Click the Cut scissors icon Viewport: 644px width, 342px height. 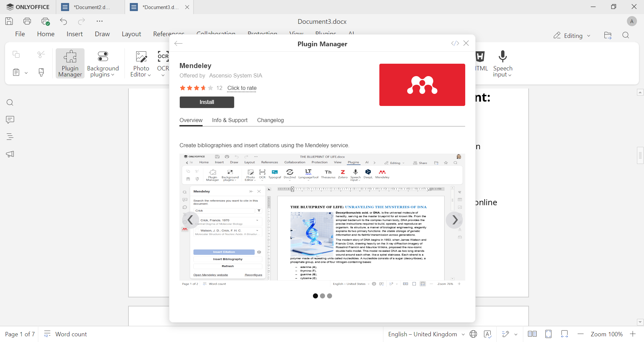pos(41,54)
